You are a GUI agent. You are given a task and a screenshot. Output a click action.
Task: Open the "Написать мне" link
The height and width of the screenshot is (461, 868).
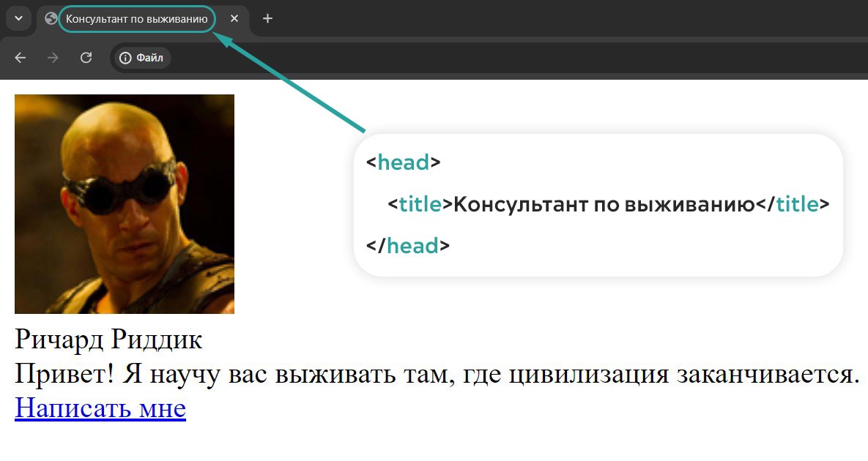(100, 408)
